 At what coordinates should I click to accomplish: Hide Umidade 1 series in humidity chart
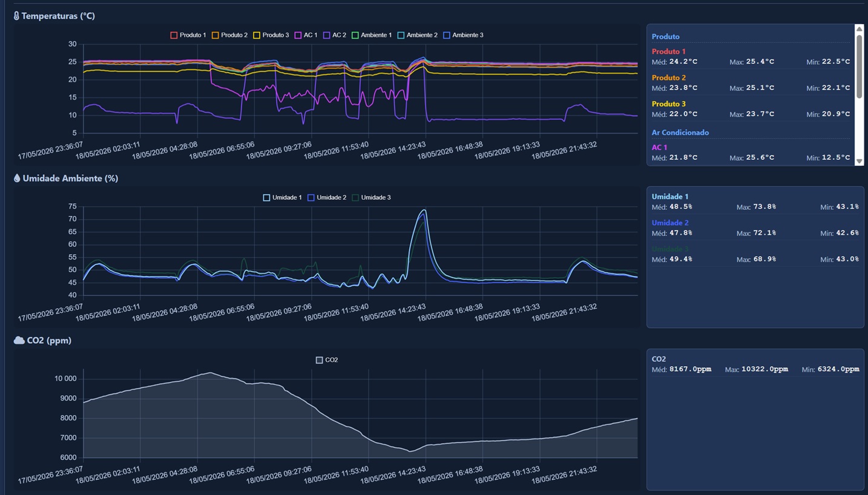coord(282,197)
